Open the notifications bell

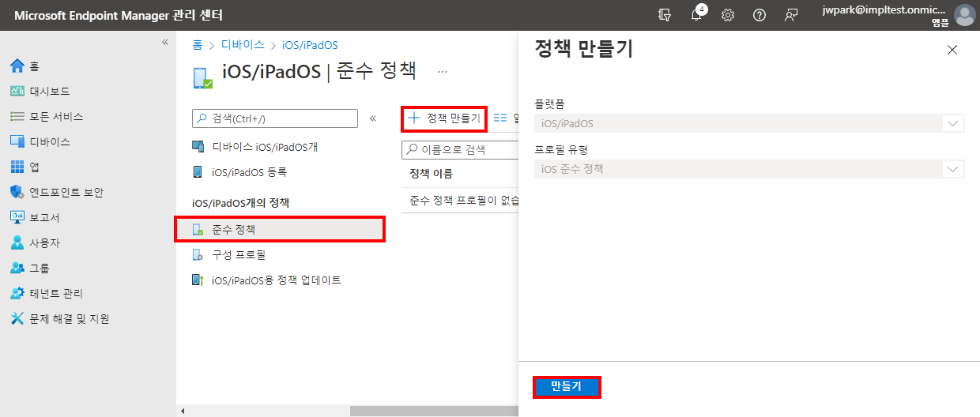click(696, 15)
